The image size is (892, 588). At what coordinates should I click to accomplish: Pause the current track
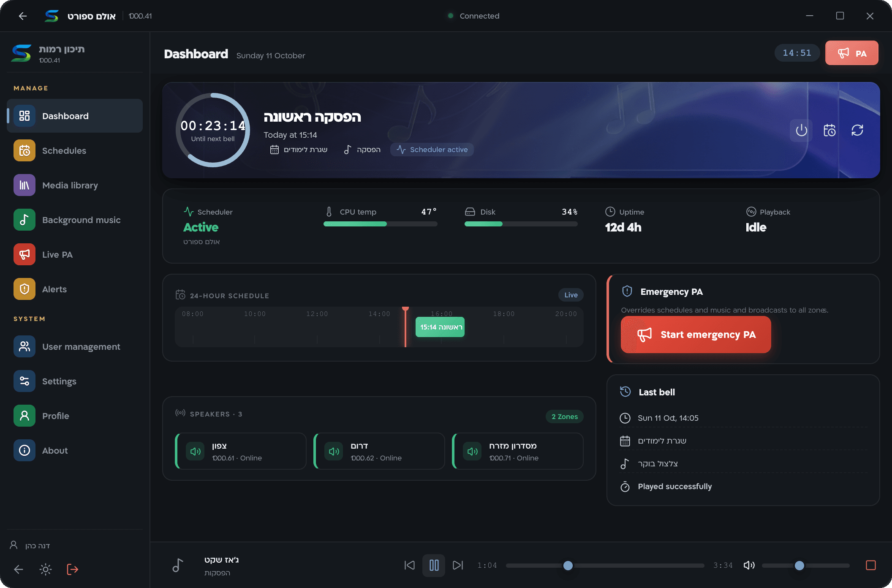434,565
